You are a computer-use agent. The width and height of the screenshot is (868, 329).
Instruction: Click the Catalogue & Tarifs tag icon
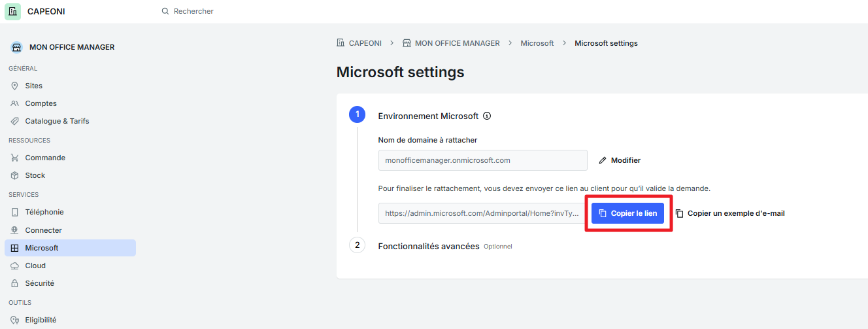coord(15,121)
